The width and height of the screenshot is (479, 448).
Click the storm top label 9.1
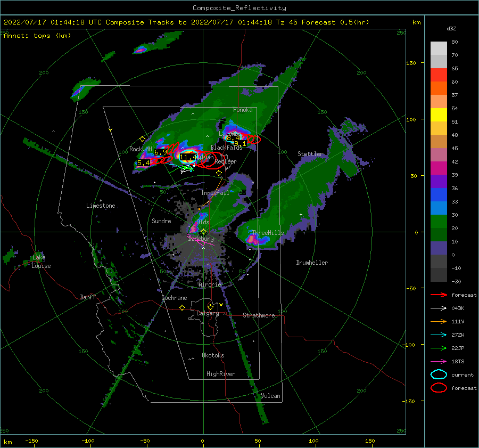point(240,143)
